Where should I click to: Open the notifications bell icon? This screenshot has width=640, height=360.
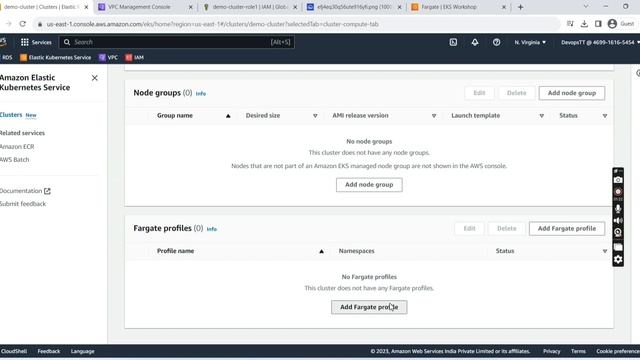click(475, 42)
